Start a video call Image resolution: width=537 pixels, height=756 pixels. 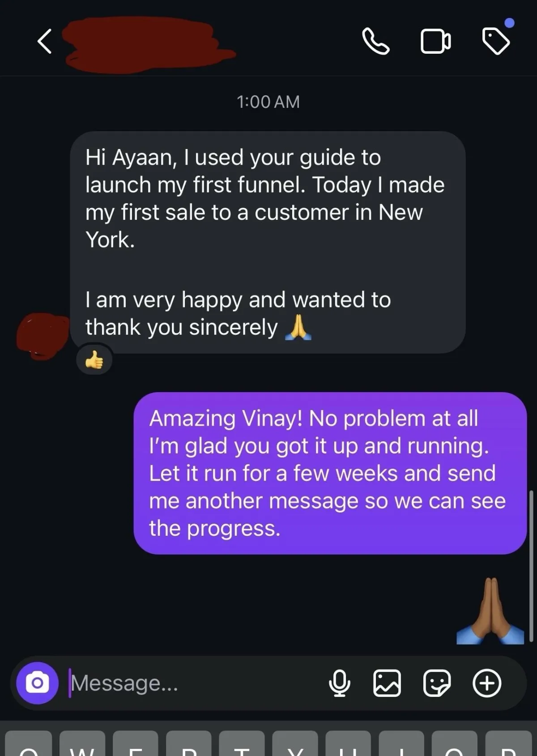click(435, 41)
